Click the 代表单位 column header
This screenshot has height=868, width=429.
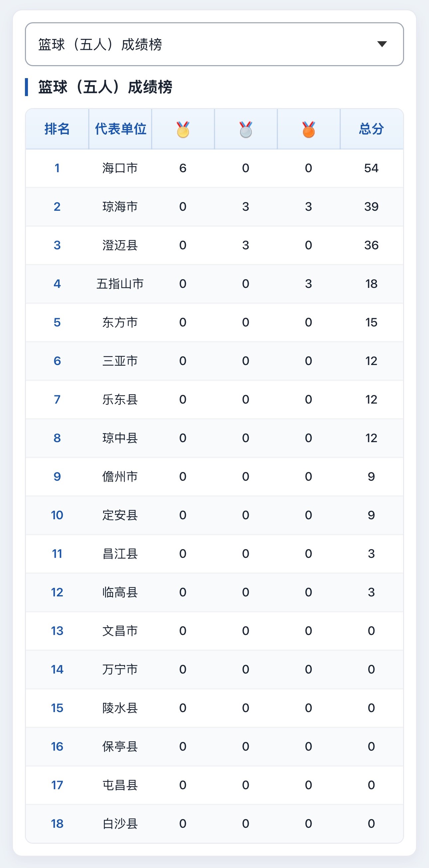[x=120, y=129]
